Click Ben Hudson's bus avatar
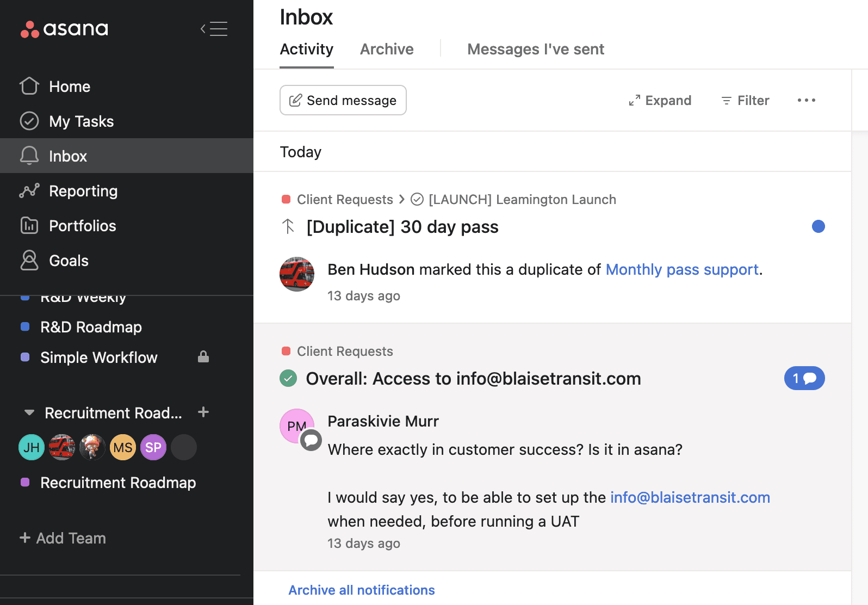868x605 pixels. 297,274
